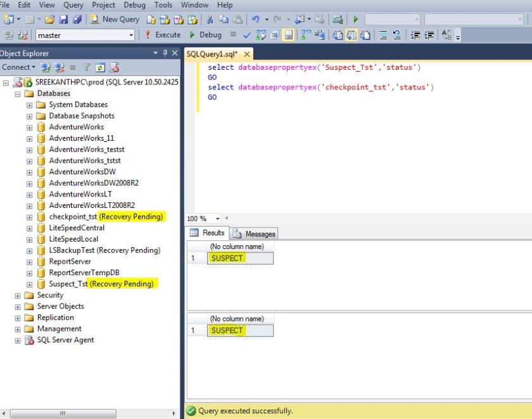Switch to the Messages tab
This screenshot has width=532, height=419.
(255, 234)
